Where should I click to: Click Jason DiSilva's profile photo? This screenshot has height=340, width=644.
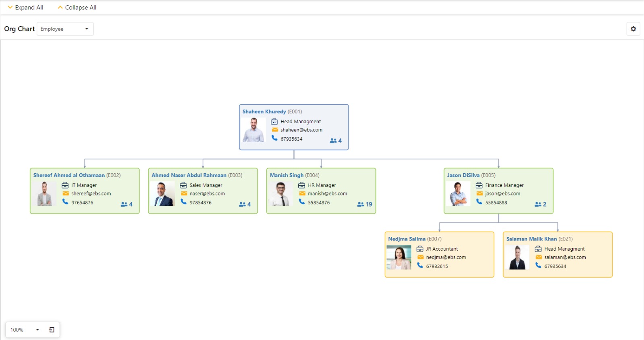[x=458, y=194]
